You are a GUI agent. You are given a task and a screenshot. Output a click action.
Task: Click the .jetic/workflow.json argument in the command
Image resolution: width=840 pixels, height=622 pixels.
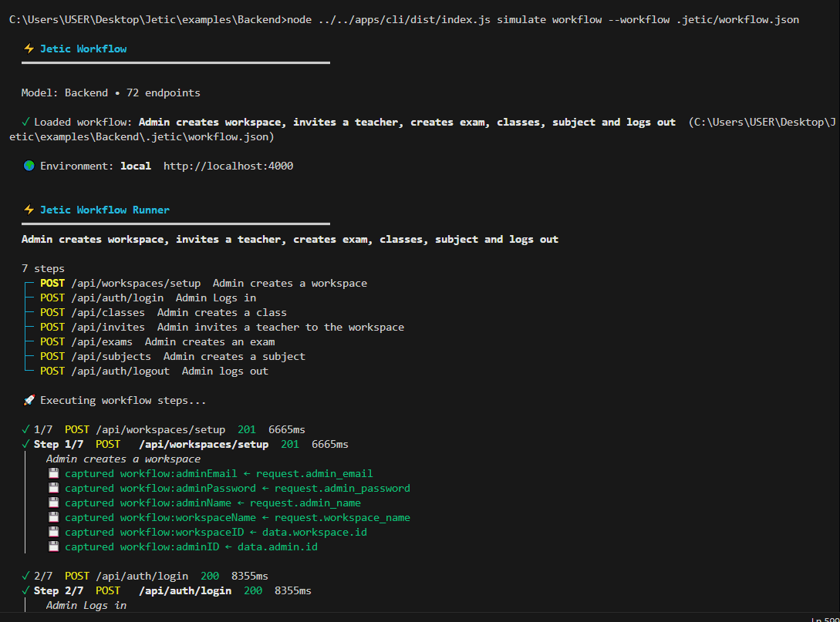point(737,20)
